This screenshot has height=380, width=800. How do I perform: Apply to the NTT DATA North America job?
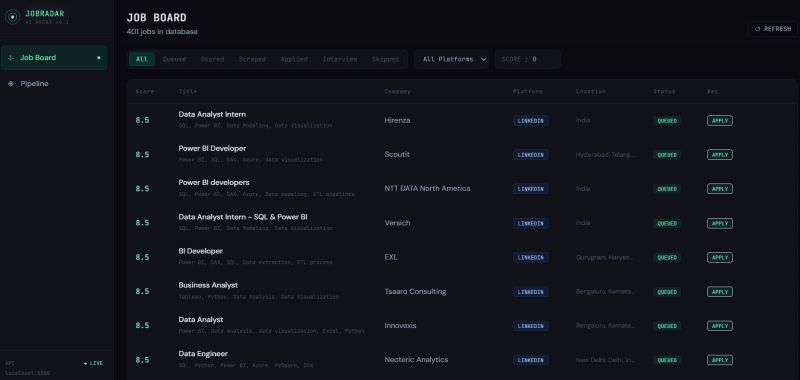point(719,189)
